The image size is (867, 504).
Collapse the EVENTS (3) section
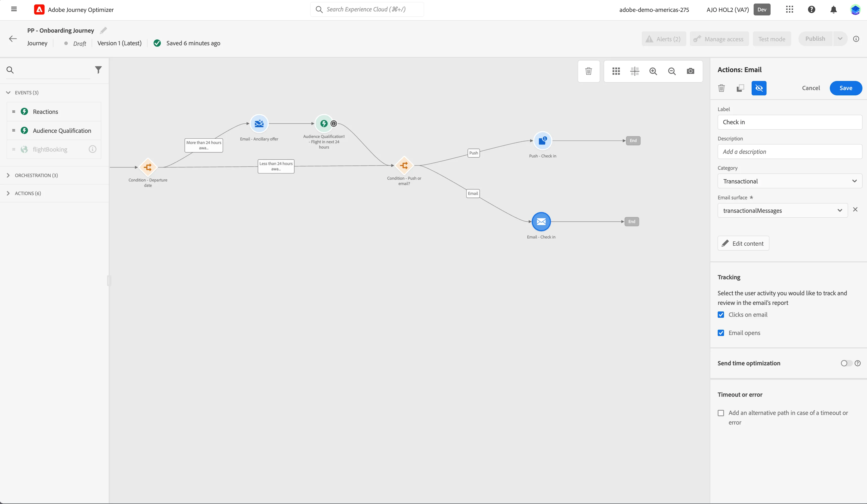point(8,93)
